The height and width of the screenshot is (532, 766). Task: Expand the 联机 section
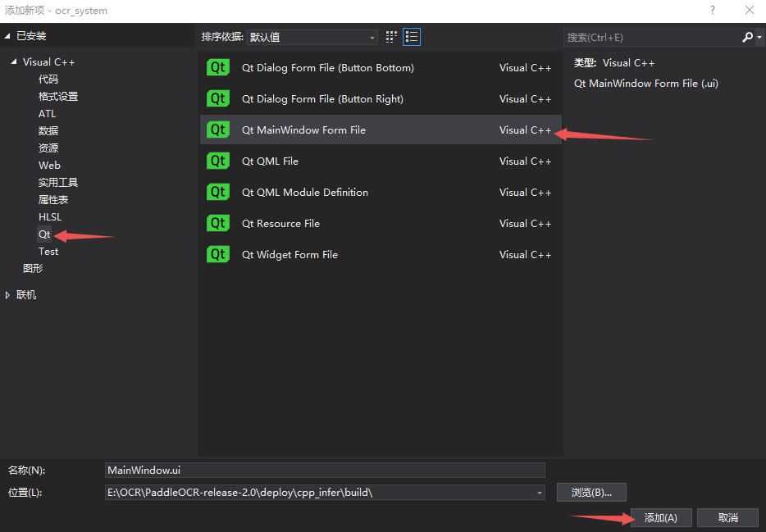(x=7, y=295)
